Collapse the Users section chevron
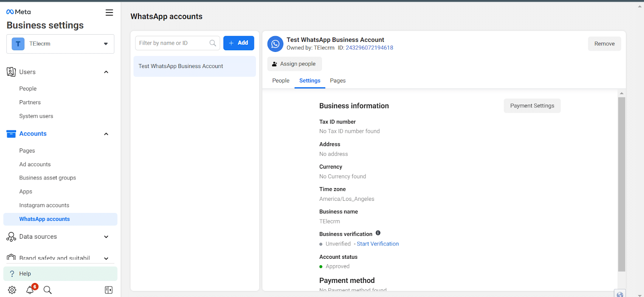The width and height of the screenshot is (644, 297). coord(106,72)
